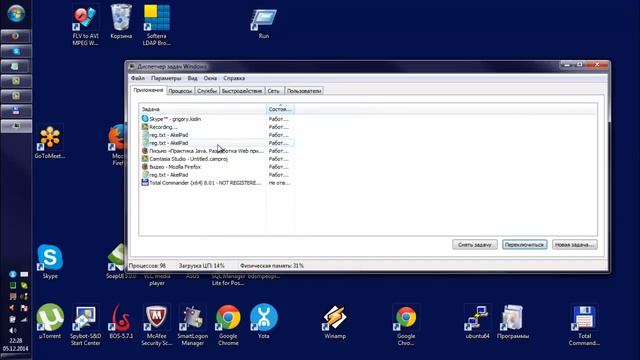Open the Google Chrome shortcut beside Winamp
This screenshot has height=360, width=640.
(406, 325)
